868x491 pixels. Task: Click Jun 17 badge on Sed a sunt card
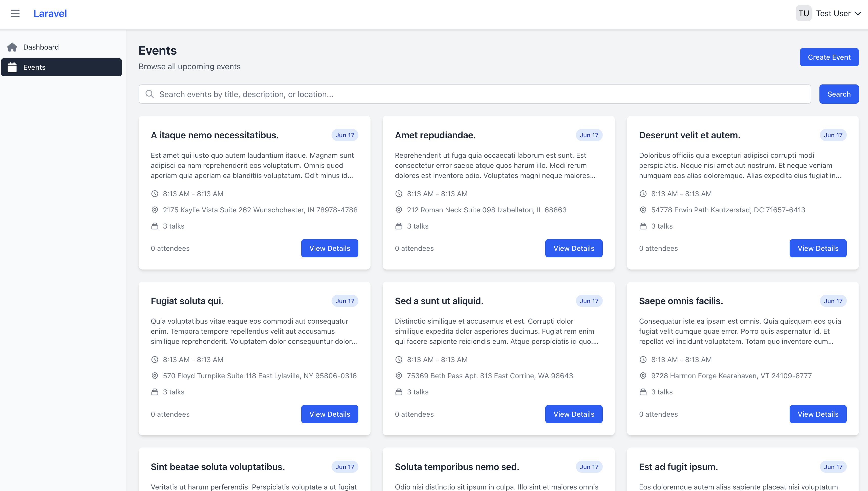(589, 301)
